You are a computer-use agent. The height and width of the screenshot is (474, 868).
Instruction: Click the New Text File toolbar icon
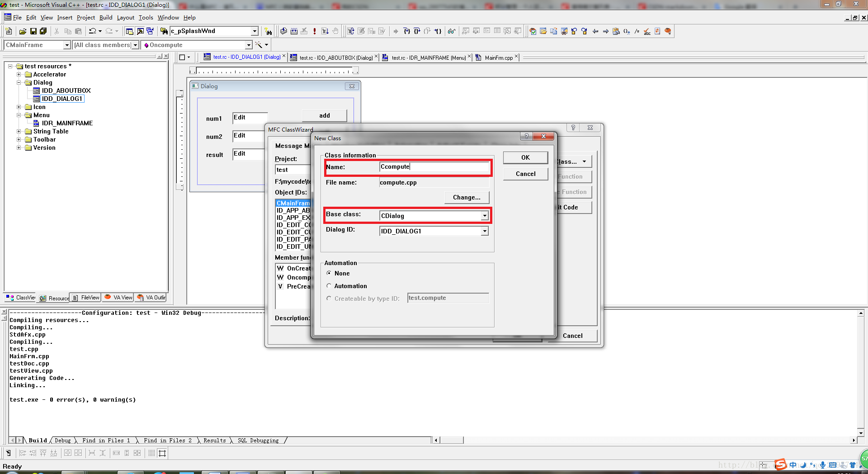coord(9,31)
